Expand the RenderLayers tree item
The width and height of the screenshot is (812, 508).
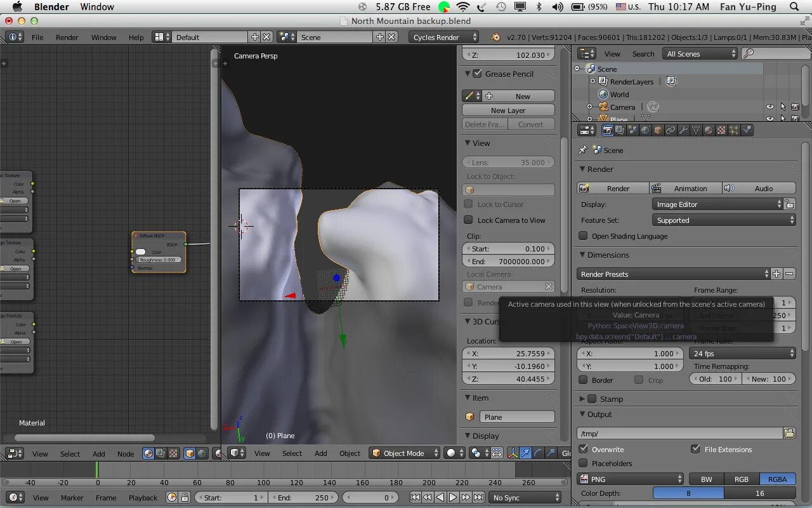pos(593,81)
